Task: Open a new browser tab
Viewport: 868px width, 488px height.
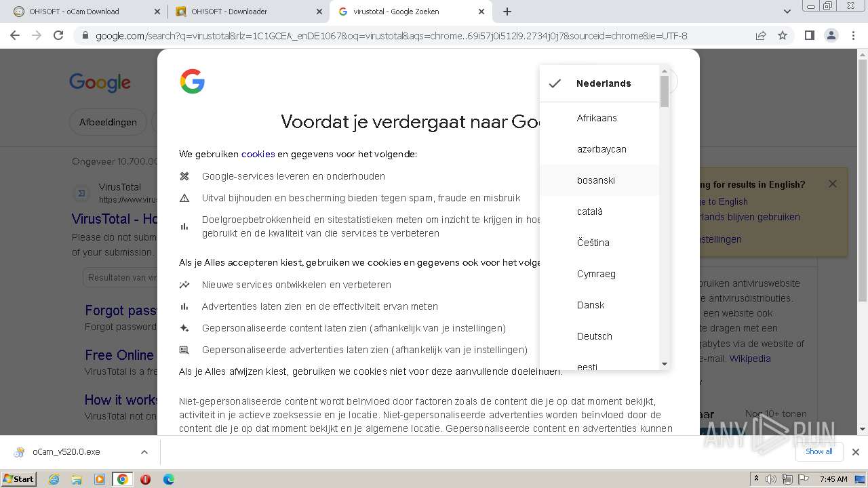Action: coord(507,12)
